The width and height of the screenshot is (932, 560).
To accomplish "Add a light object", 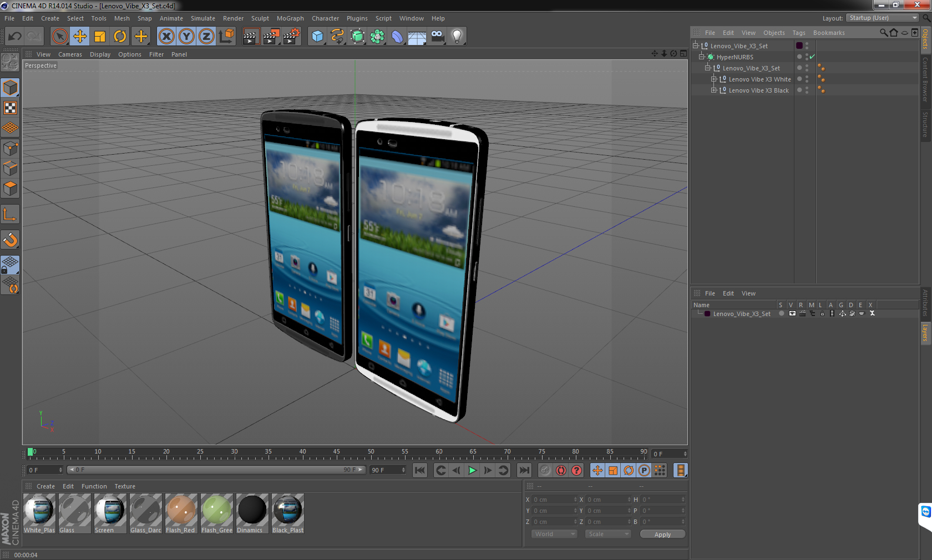I will click(457, 37).
